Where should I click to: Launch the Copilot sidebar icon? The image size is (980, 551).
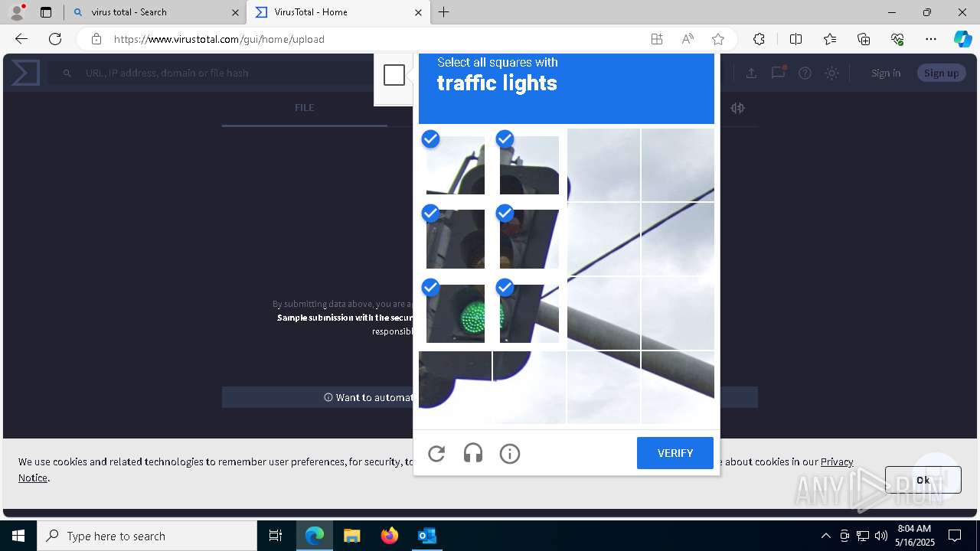[962, 39]
